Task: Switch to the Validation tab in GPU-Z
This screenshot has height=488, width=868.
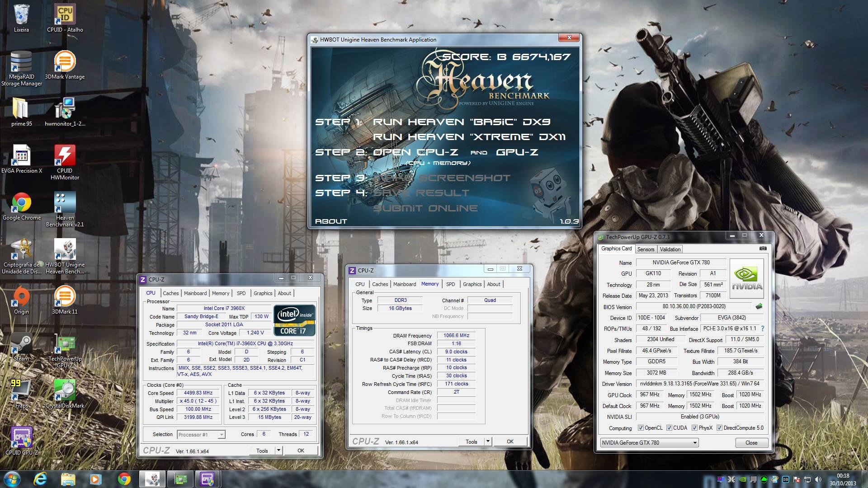Action: click(670, 249)
